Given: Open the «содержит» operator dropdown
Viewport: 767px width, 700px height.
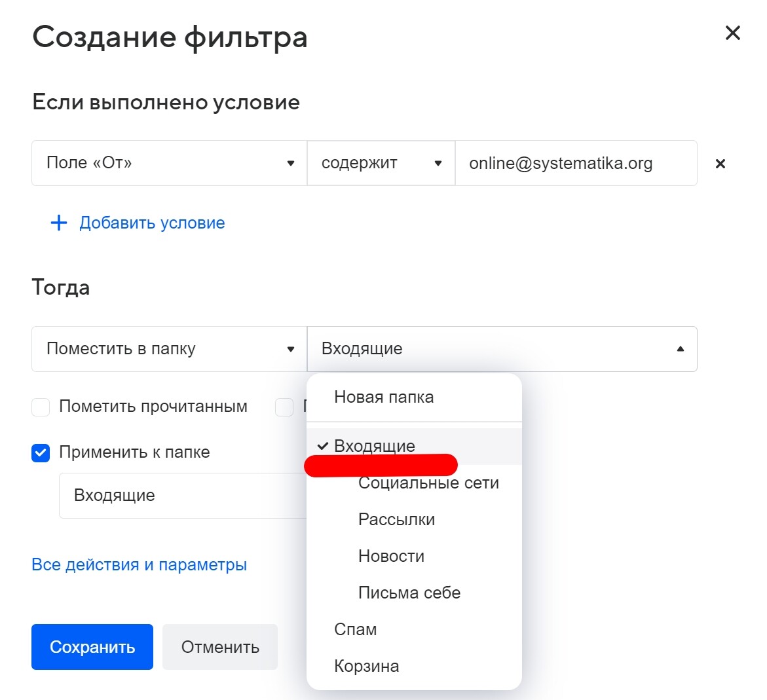Looking at the screenshot, I should 381,163.
